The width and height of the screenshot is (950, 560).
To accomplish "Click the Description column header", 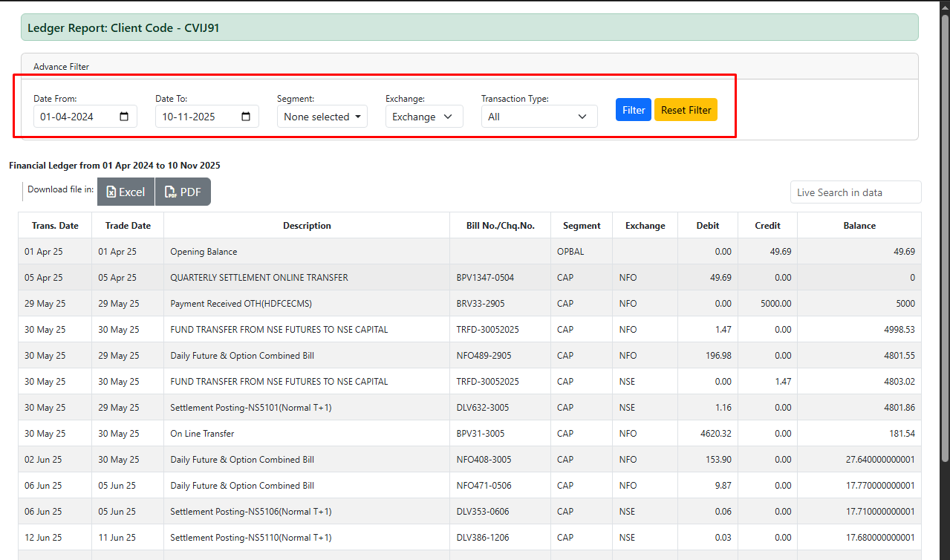I will [x=307, y=226].
